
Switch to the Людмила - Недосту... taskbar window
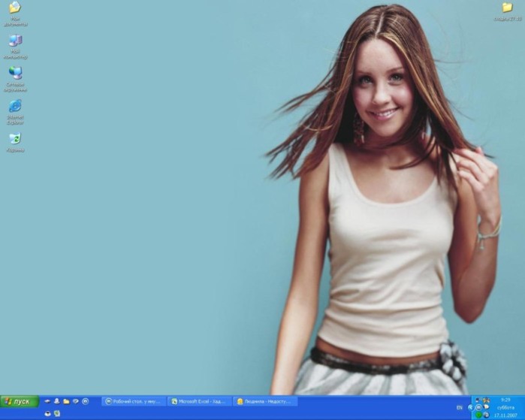[265, 401]
